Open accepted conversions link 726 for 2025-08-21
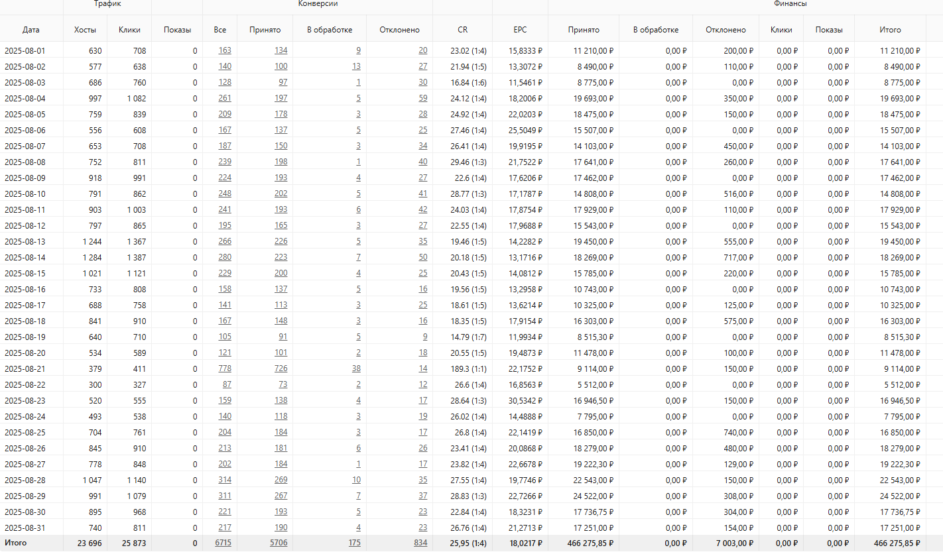This screenshot has width=943, height=560. 281,368
